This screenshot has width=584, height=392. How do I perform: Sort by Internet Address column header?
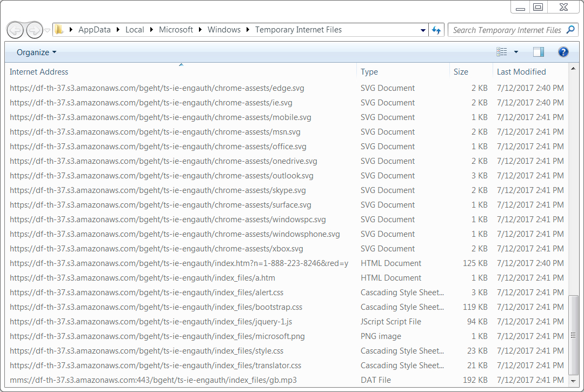click(x=181, y=72)
